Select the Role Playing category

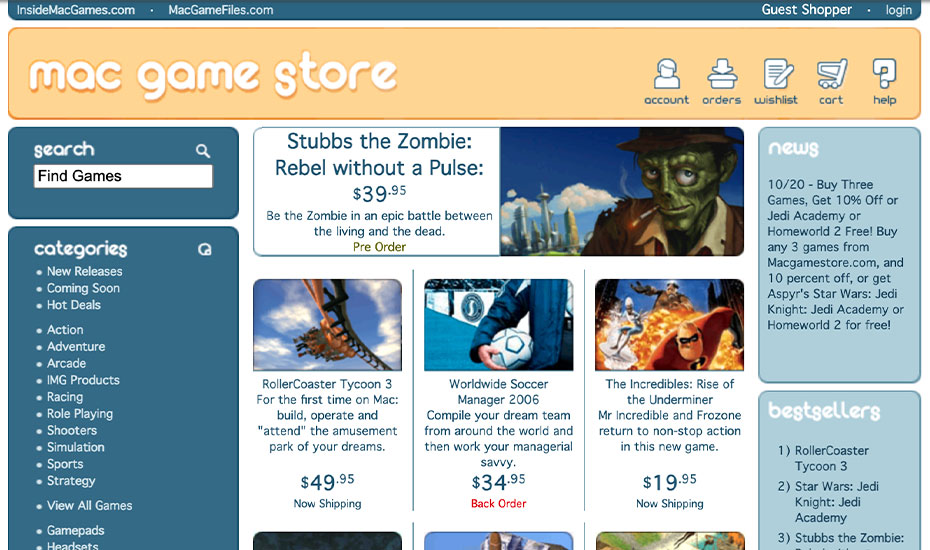[x=80, y=414]
